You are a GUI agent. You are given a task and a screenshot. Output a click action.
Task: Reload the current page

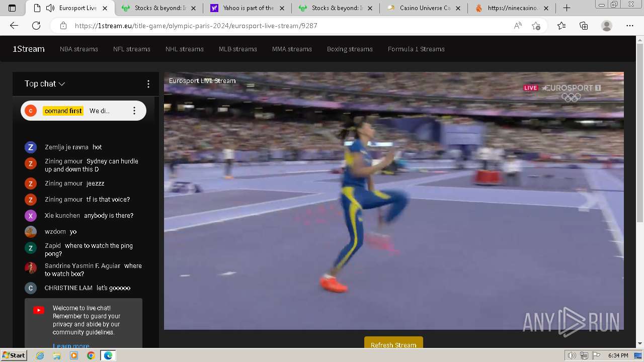36,26
